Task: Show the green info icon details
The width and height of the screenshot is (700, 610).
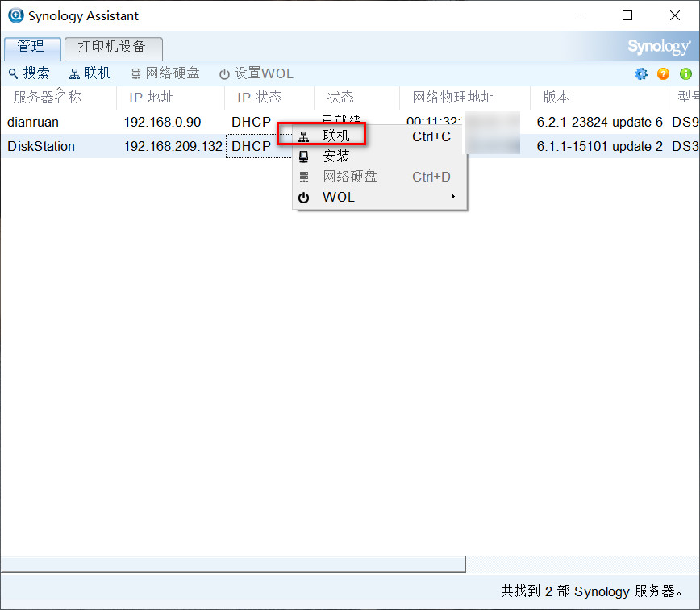Action: point(685,73)
